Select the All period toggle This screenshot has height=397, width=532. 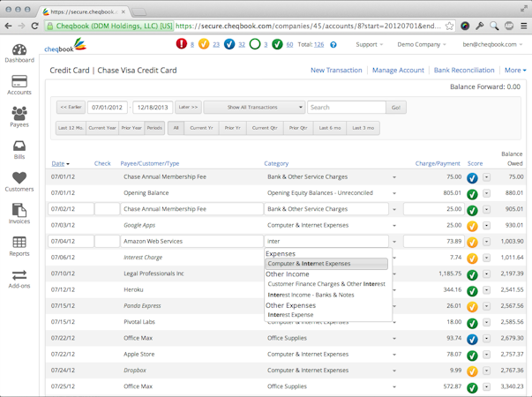(x=176, y=128)
